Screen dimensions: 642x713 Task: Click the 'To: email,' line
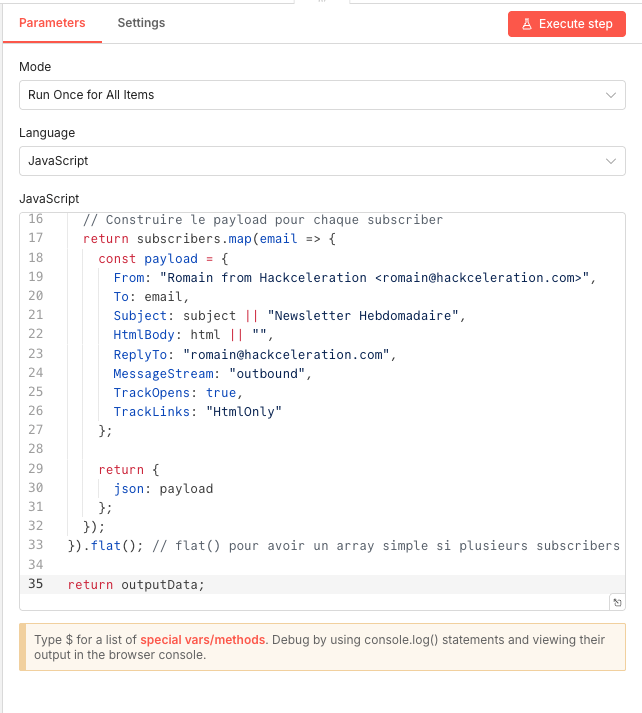pyautogui.click(x=151, y=296)
